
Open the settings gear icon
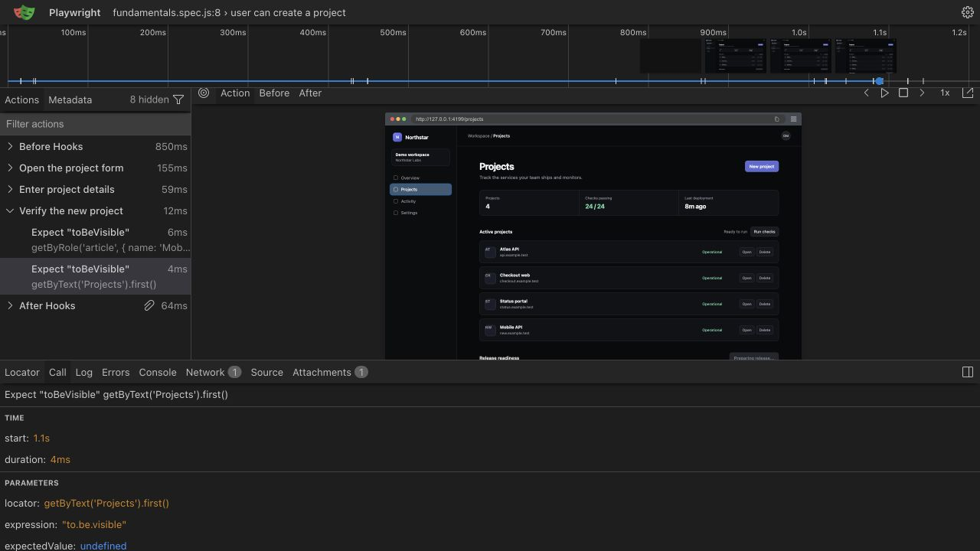pyautogui.click(x=967, y=12)
